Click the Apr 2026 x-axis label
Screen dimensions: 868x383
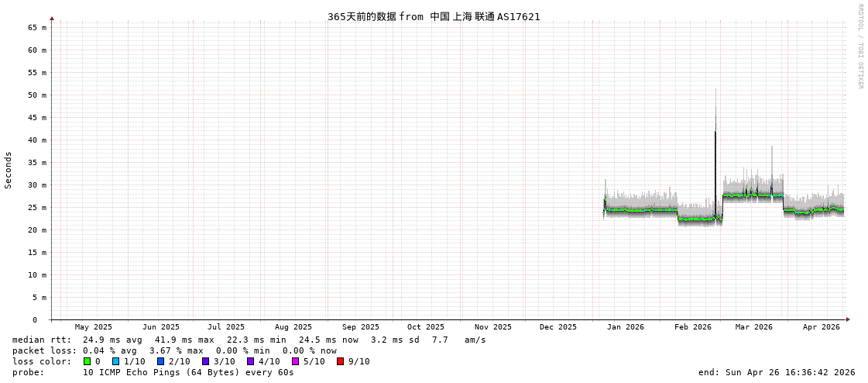[821, 327]
